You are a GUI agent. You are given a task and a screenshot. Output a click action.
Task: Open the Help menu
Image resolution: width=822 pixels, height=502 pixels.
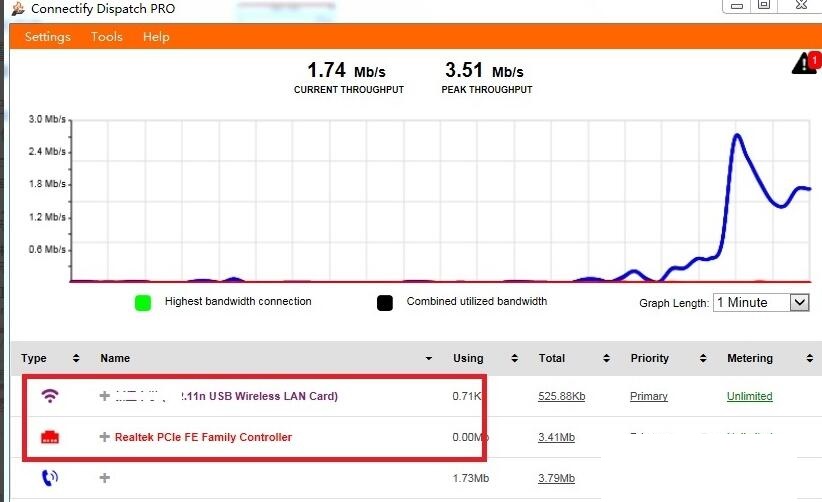156,37
